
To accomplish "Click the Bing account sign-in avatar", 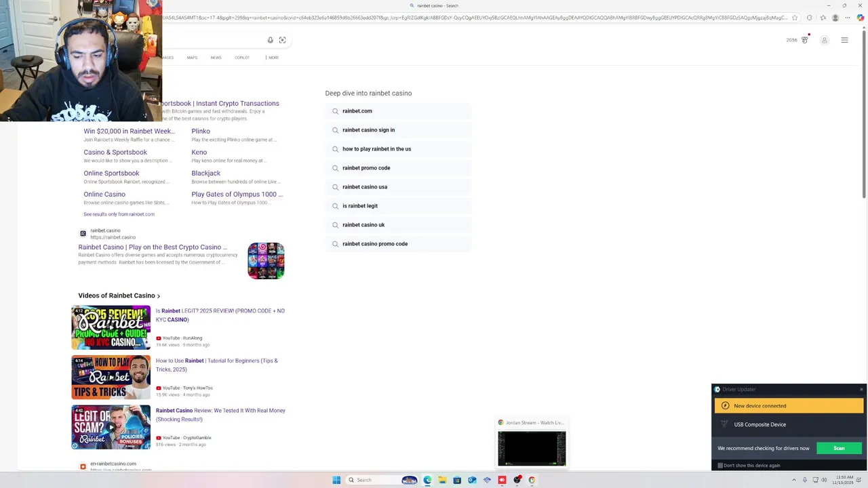I will click(825, 41).
